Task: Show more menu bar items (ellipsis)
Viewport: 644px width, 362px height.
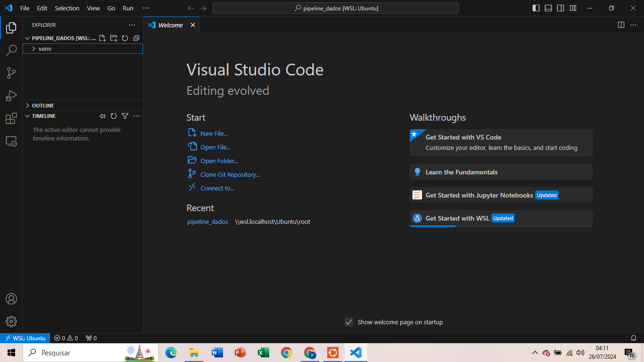Action: click(x=146, y=8)
